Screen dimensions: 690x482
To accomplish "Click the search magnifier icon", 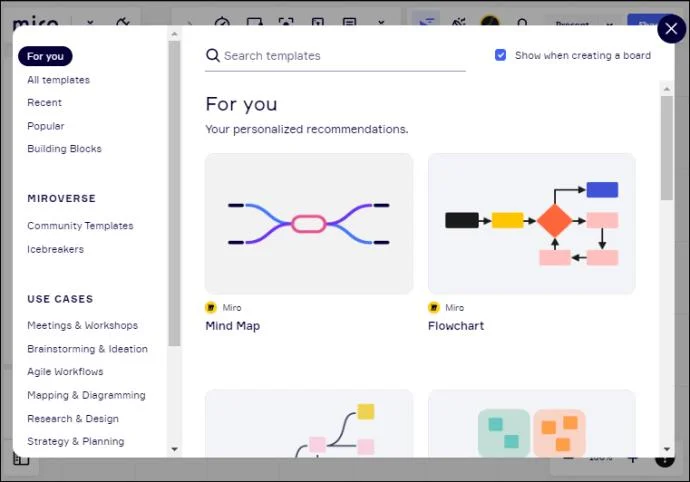I will pos(212,56).
